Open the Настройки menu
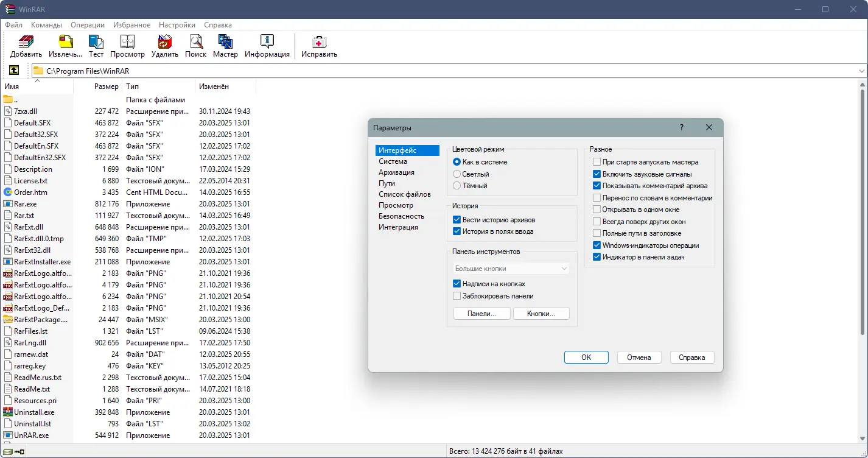 click(177, 25)
